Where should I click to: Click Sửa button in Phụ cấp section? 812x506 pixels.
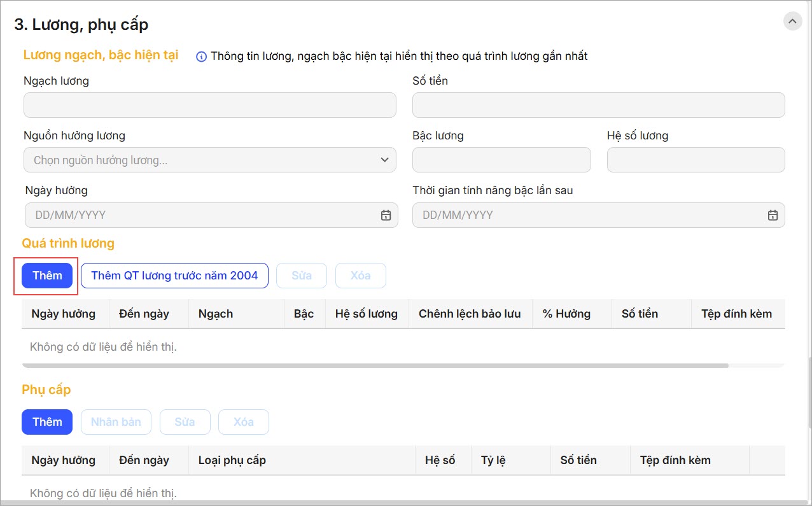(185, 422)
